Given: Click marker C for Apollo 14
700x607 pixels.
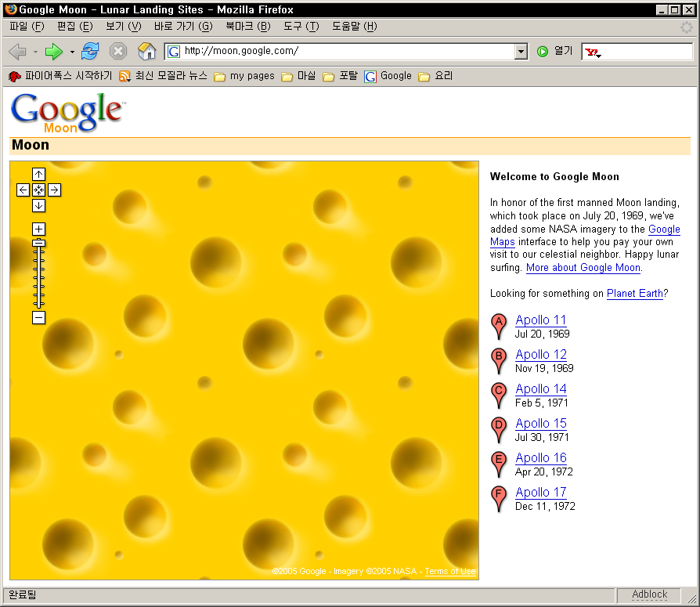Looking at the screenshot, I should click(x=499, y=395).
